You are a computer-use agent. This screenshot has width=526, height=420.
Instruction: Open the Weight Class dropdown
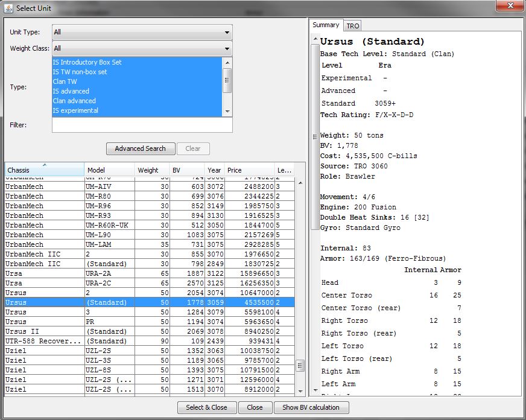pyautogui.click(x=142, y=48)
